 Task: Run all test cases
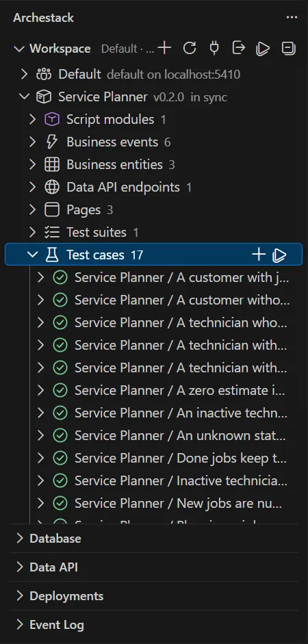pyautogui.click(x=279, y=255)
